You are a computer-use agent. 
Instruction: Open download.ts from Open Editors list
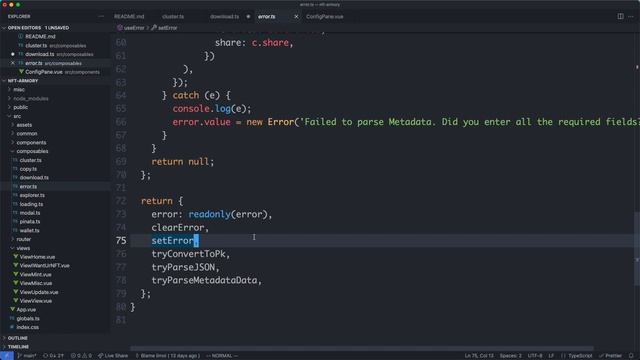click(x=40, y=54)
